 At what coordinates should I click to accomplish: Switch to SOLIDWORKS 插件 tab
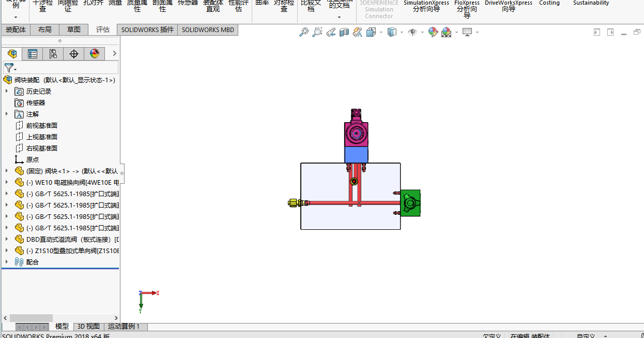[147, 30]
